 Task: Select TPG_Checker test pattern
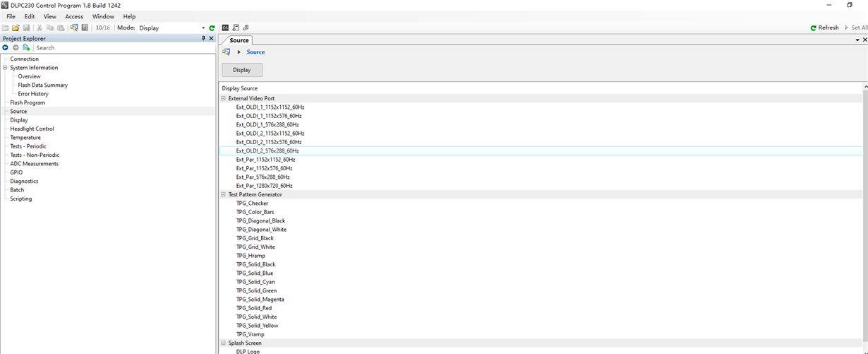(253, 203)
